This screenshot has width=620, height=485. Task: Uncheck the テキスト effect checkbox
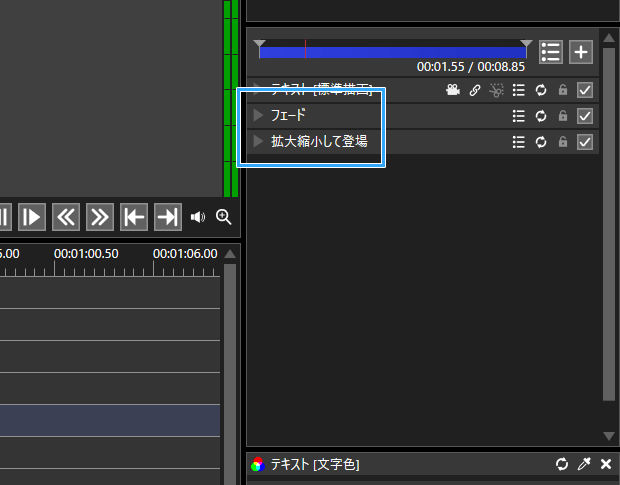[x=586, y=90]
